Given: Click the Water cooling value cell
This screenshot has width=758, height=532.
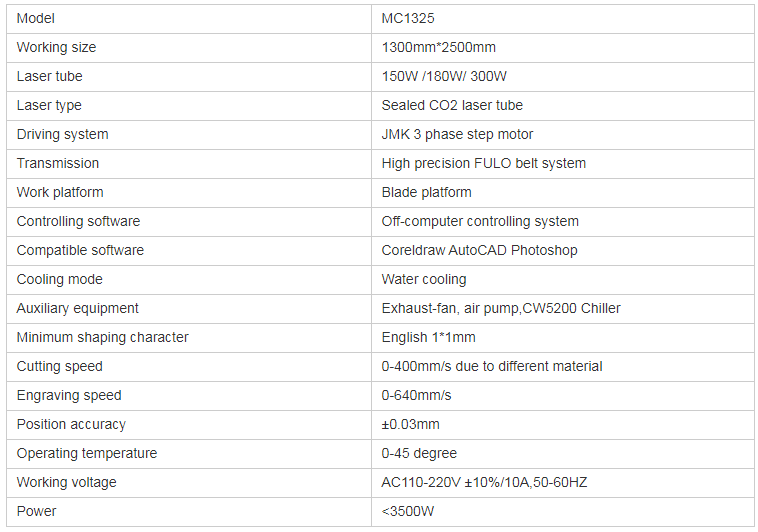Looking at the screenshot, I should click(x=424, y=279).
